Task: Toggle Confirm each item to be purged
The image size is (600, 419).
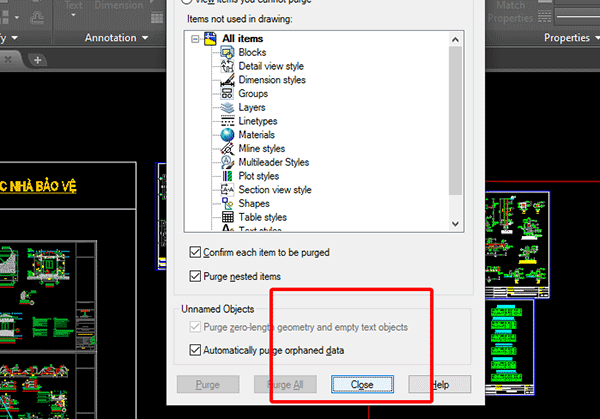Action: pos(195,253)
